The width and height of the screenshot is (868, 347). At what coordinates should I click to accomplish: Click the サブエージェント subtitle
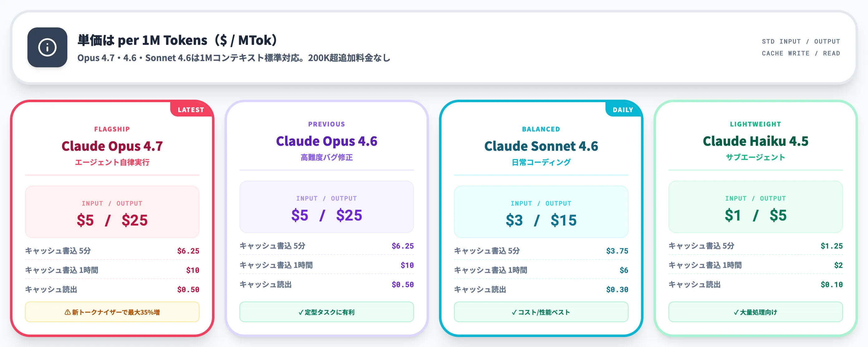click(x=755, y=157)
